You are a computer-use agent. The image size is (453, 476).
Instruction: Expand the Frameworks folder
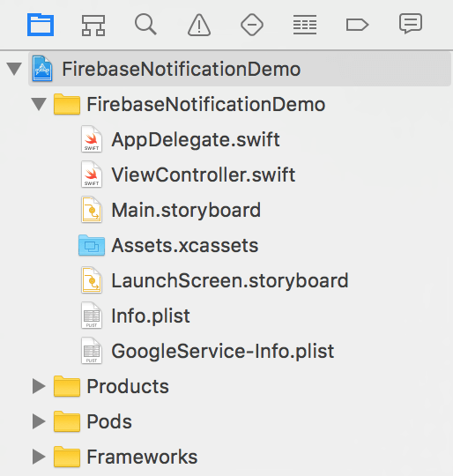pos(39,457)
